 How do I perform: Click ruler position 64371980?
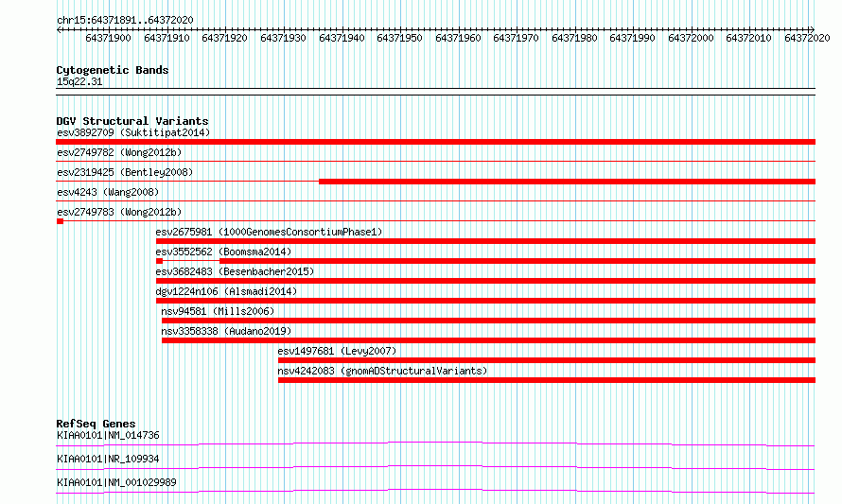[x=574, y=38]
